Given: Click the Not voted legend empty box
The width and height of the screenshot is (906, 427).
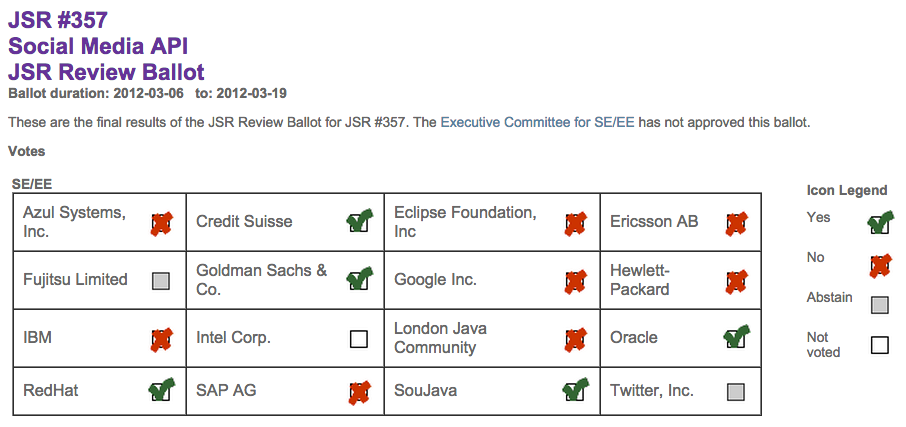Looking at the screenshot, I should pyautogui.click(x=880, y=345).
